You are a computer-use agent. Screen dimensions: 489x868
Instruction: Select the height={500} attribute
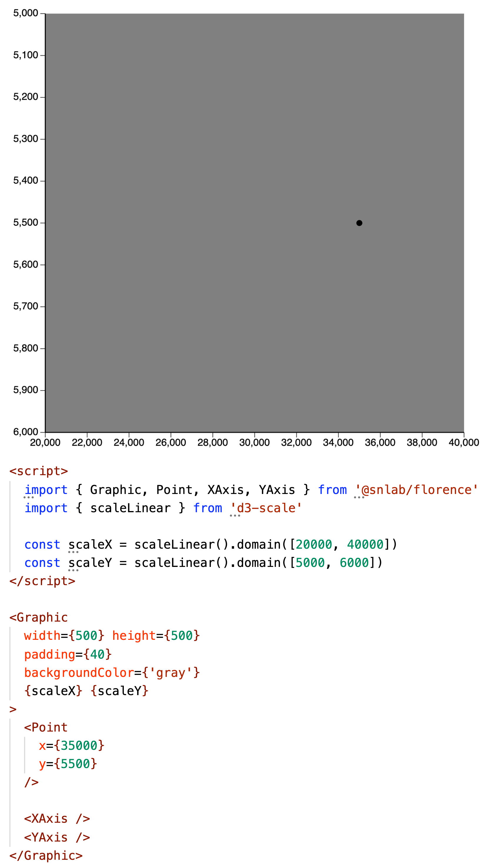point(156,635)
